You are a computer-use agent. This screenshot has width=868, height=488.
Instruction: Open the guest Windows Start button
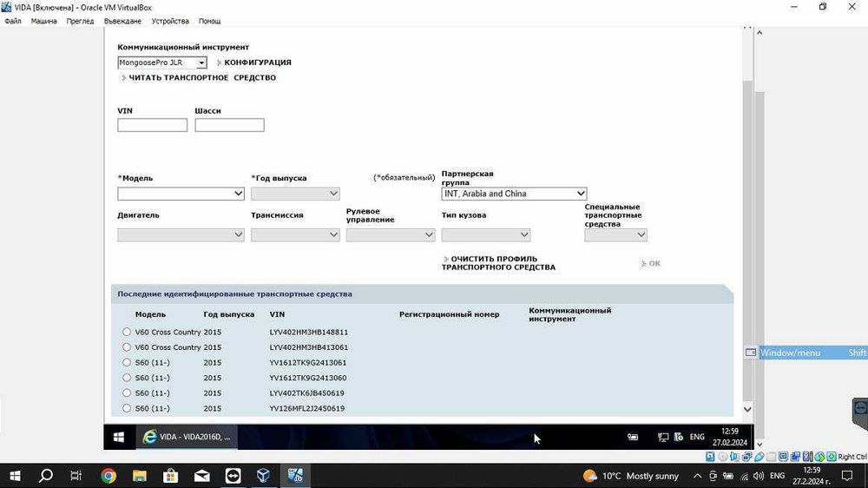coord(118,437)
